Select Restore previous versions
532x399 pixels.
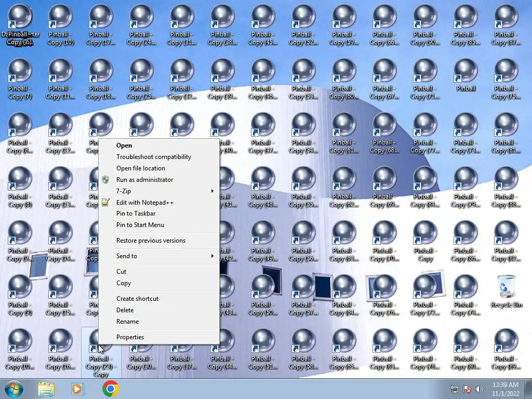pyautogui.click(x=159, y=241)
